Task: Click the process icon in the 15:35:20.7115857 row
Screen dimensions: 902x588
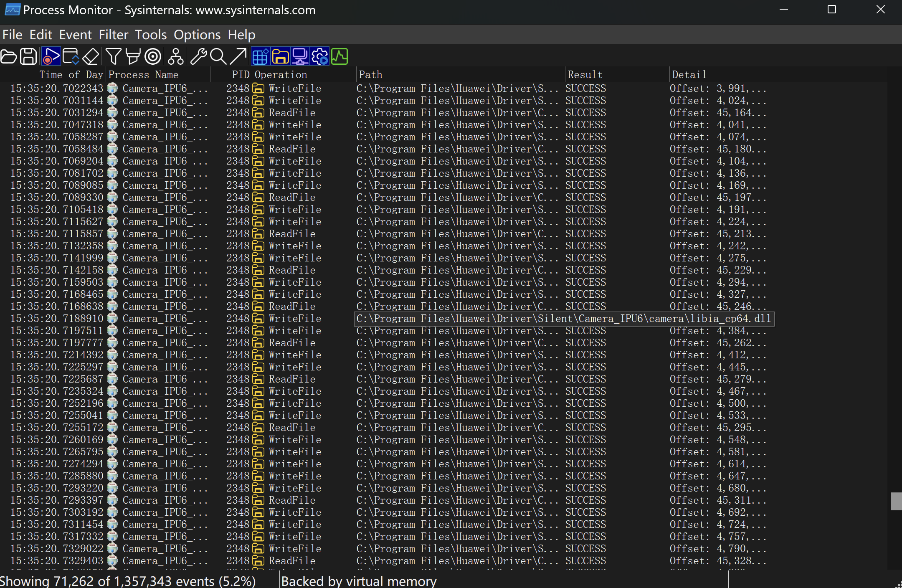Action: click(112, 233)
